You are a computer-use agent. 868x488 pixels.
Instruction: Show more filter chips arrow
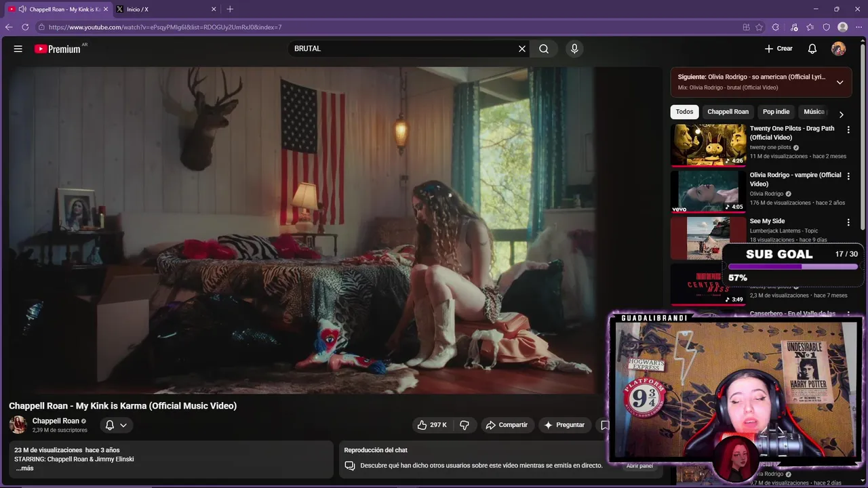pos(841,114)
